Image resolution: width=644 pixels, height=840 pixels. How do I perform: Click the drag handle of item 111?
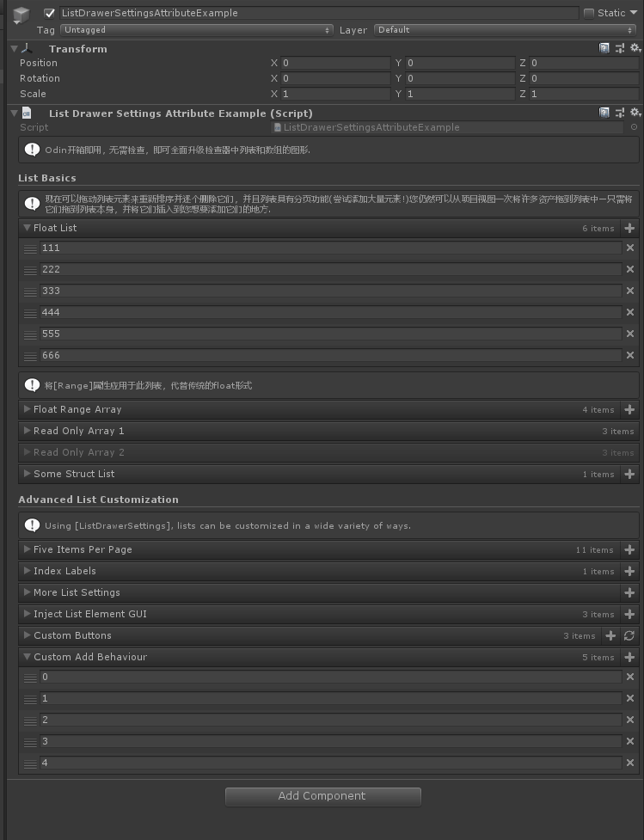pos(30,248)
